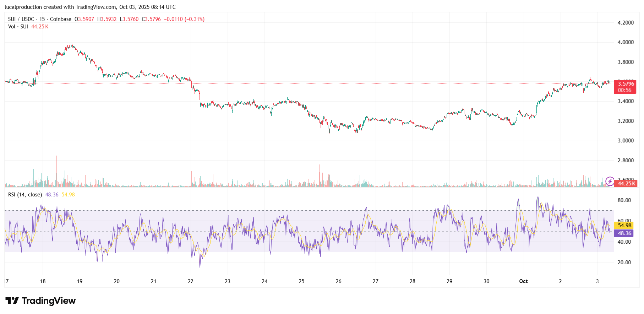Click the red volume label 44.25K
This screenshot has height=314, width=644.
pyautogui.click(x=627, y=184)
